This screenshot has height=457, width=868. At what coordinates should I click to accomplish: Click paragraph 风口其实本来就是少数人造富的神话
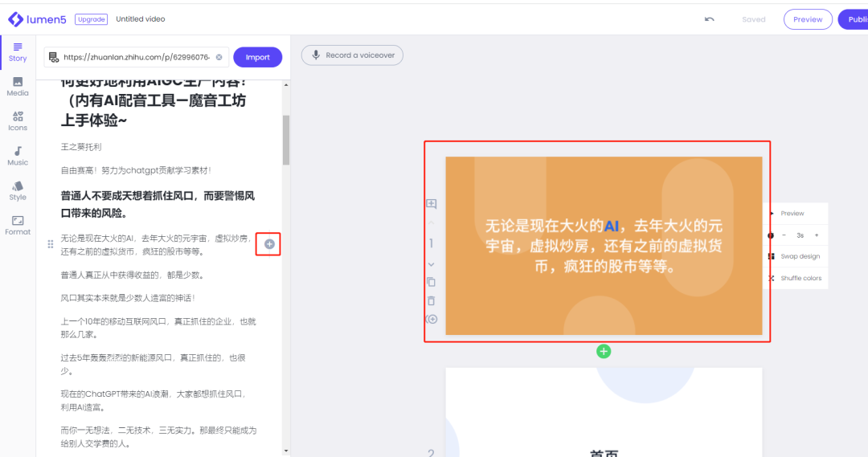coord(127,298)
